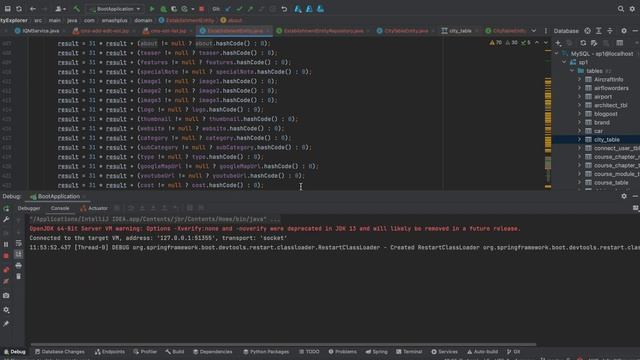
Task: Click the red Stop icon in debug sidebar
Action: (x=6, y=256)
